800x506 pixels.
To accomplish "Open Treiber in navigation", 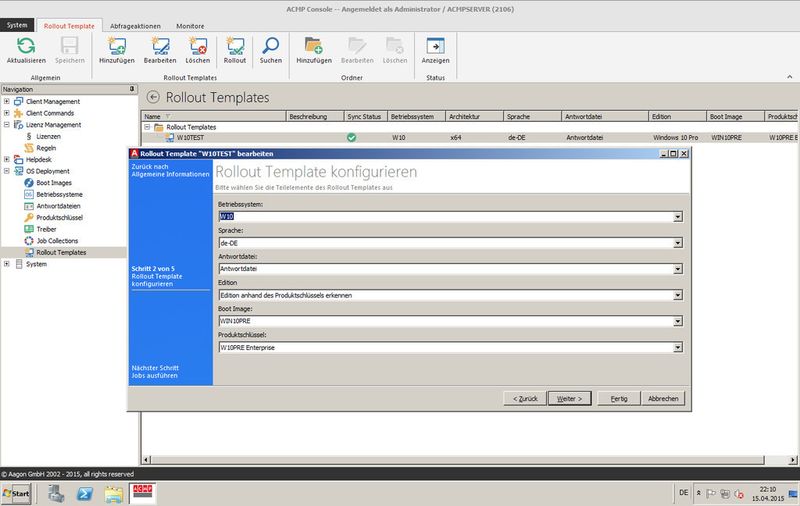I will [46, 230].
